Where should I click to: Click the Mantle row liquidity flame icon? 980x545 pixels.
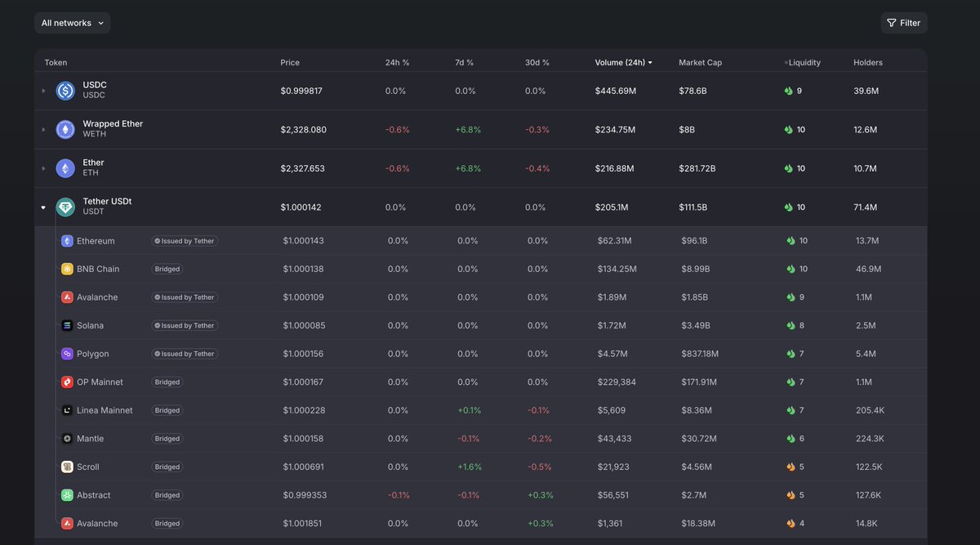[791, 439]
